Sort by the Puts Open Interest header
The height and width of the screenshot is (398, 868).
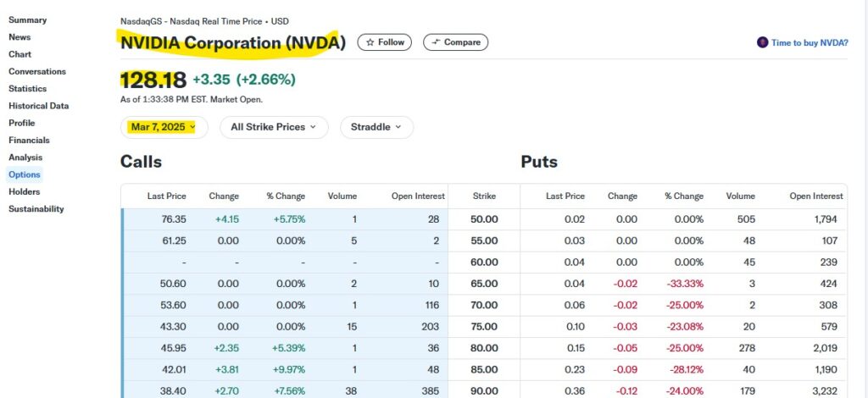click(x=816, y=196)
